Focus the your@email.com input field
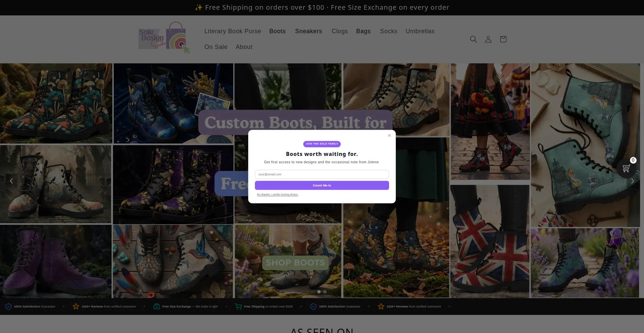The width and height of the screenshot is (644, 333). click(x=322, y=174)
